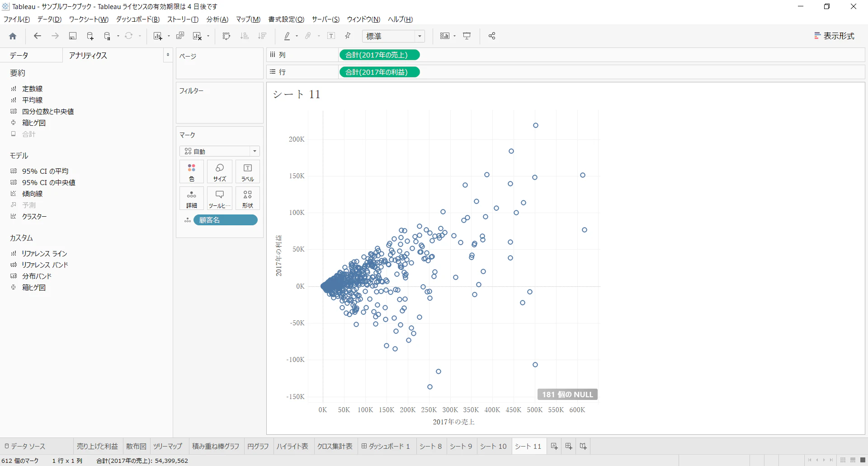Image resolution: width=868 pixels, height=466 pixels.
Task: Click the swap rows and columns icon
Action: coord(226,36)
